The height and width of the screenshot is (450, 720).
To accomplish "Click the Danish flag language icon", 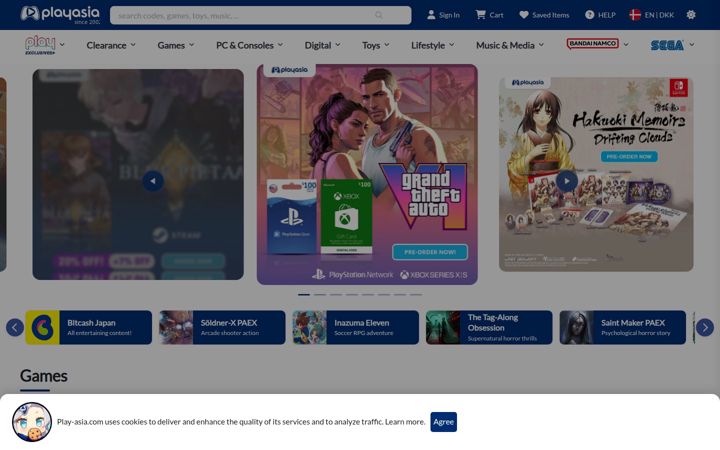I will pyautogui.click(x=635, y=15).
